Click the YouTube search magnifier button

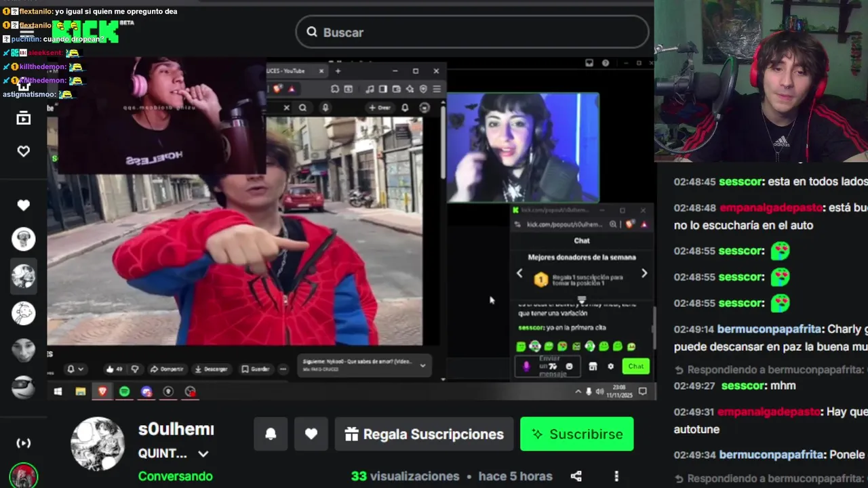pos(302,107)
